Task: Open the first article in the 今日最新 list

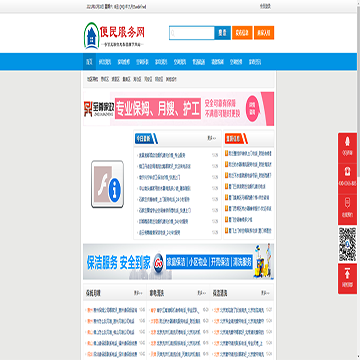Action: [162, 155]
